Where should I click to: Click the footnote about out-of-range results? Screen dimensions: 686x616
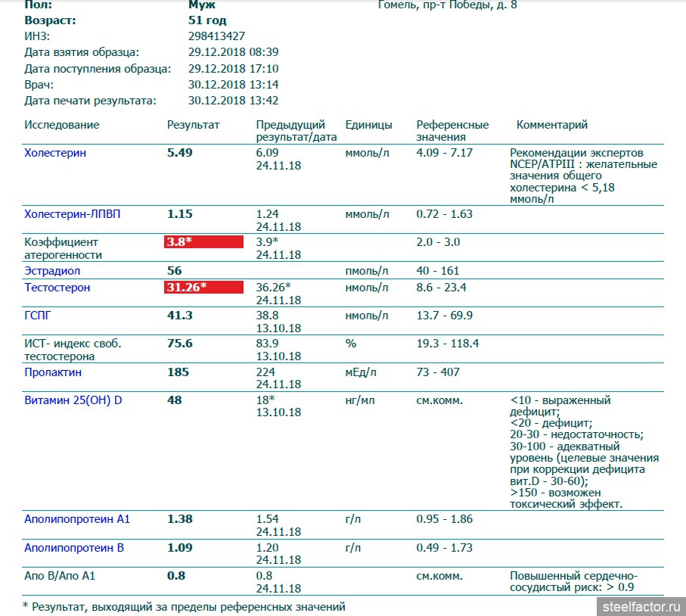pyautogui.click(x=184, y=607)
